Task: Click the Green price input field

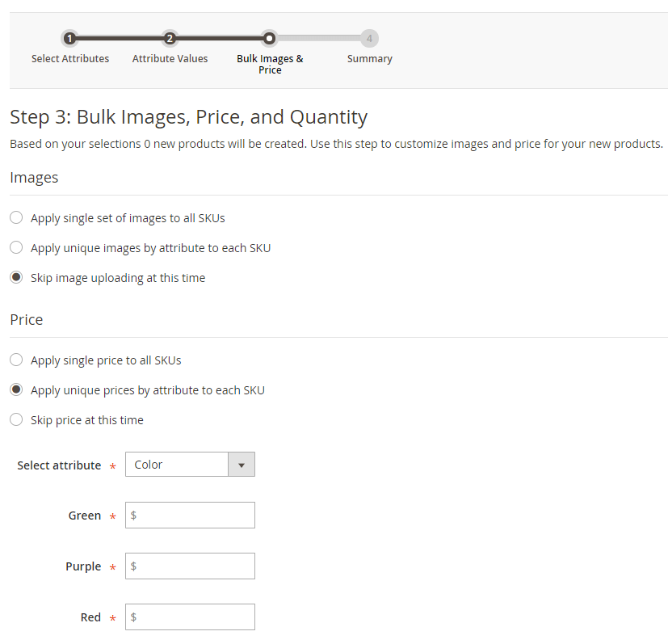Action: [190, 515]
